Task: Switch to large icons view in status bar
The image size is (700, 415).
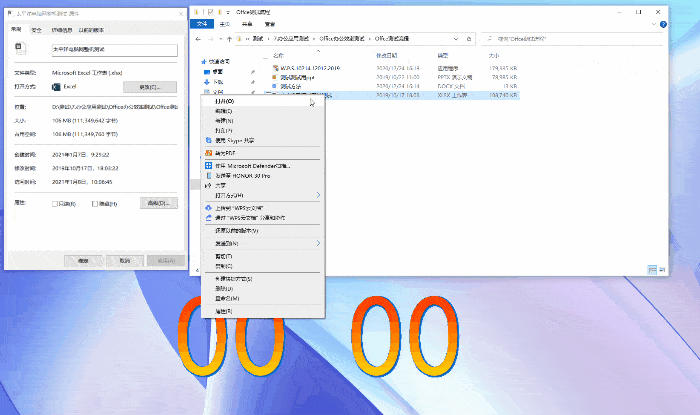Action: coord(662,270)
